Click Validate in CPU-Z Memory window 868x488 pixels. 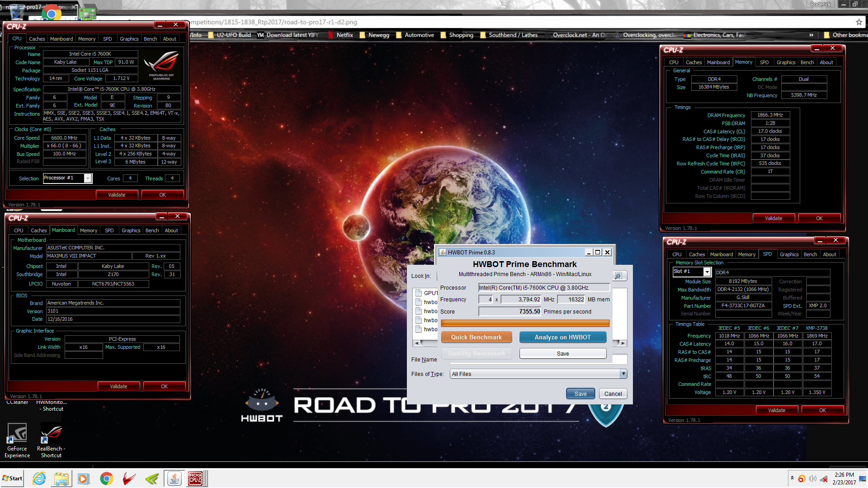[774, 218]
